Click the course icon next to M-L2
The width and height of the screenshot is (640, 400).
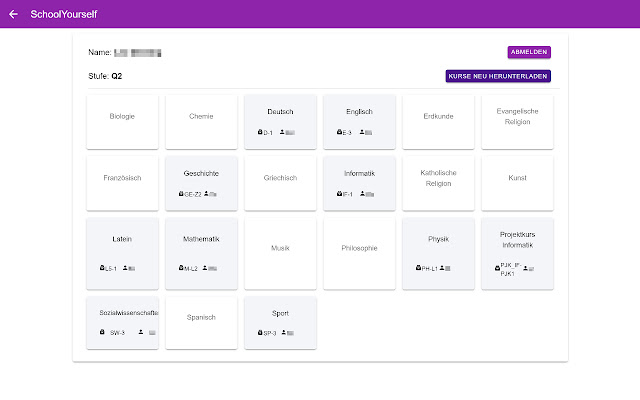[181, 268]
